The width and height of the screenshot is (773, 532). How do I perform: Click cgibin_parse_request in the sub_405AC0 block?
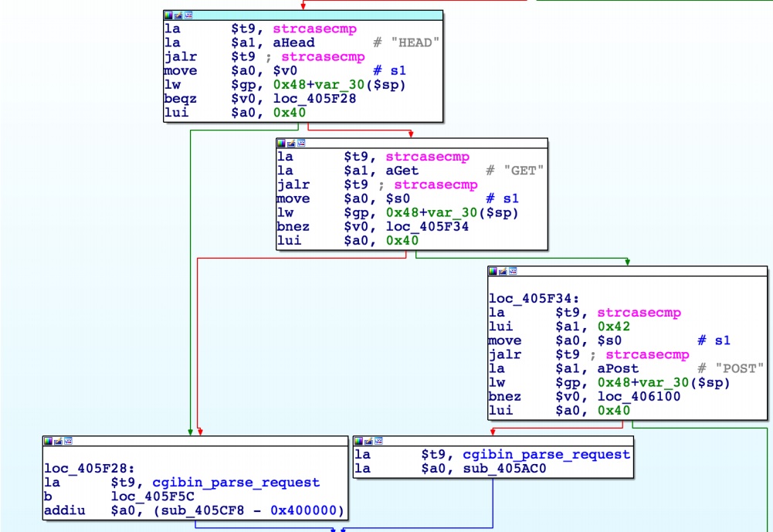click(x=546, y=455)
